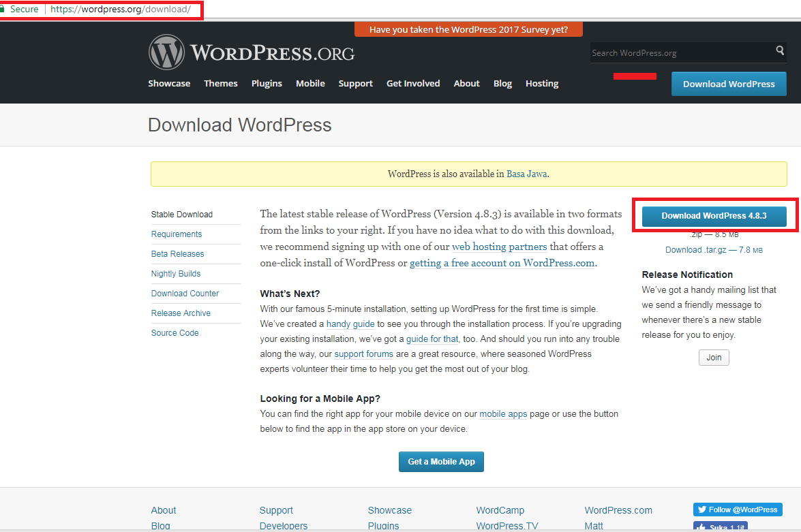Follow the Basa Jawa language link
The width and height of the screenshot is (801, 532).
coord(526,174)
